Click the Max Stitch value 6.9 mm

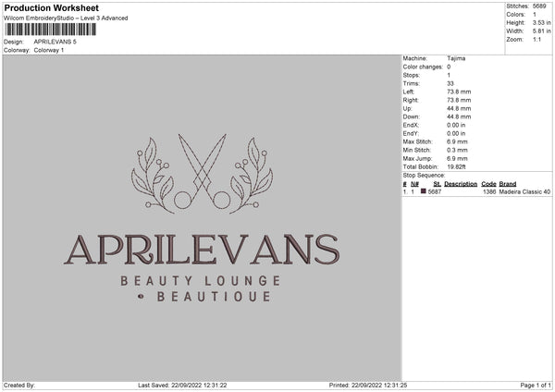click(457, 141)
